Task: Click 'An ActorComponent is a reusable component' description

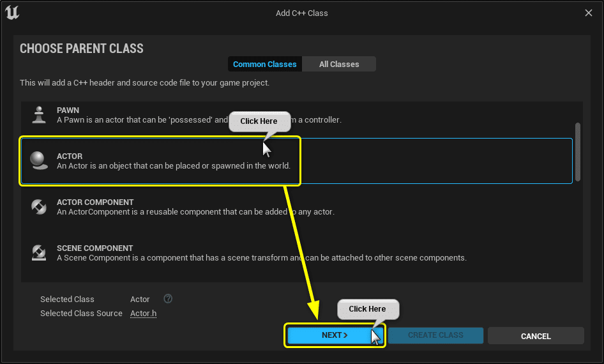Action: pyautogui.click(x=195, y=212)
